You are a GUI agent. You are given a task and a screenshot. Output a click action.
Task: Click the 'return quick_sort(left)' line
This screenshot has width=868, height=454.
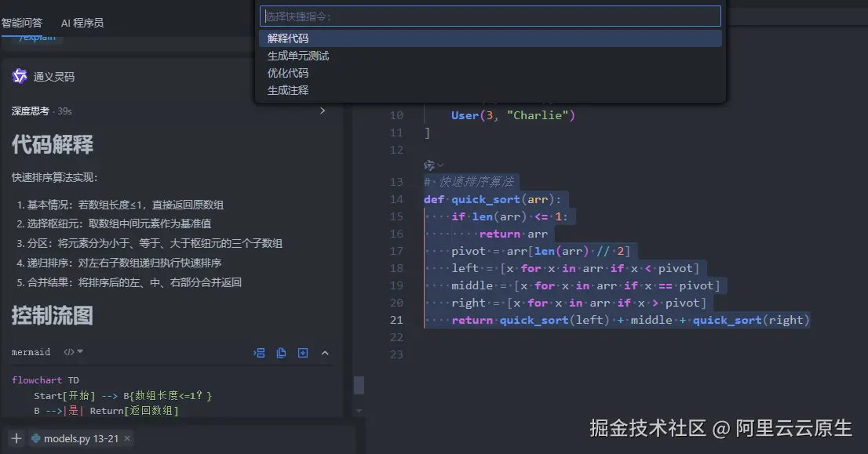point(630,320)
